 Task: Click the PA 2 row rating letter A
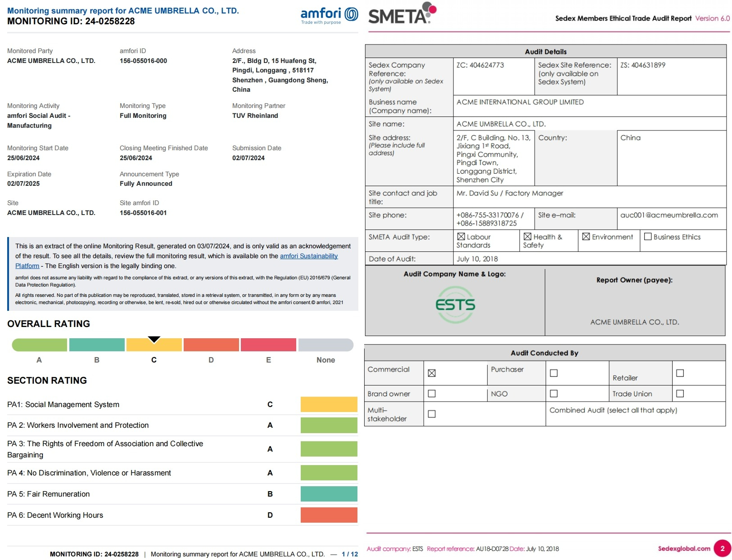[270, 426]
